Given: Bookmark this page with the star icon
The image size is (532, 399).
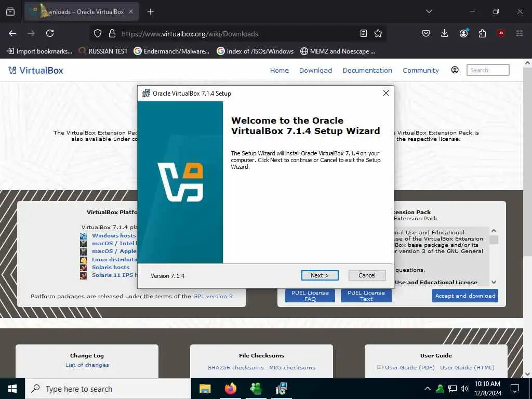Looking at the screenshot, I should (x=378, y=33).
